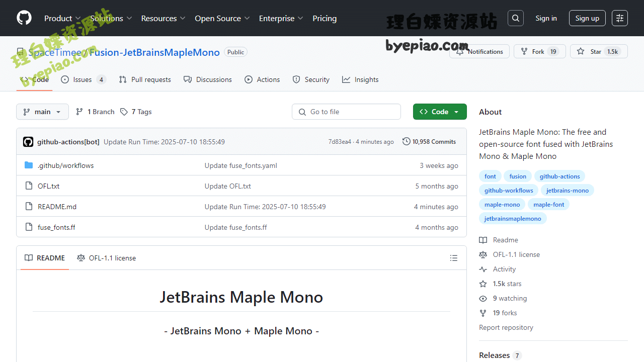Image resolution: width=644 pixels, height=362 pixels.
Task: Open the Product dropdown menu
Action: 63,18
